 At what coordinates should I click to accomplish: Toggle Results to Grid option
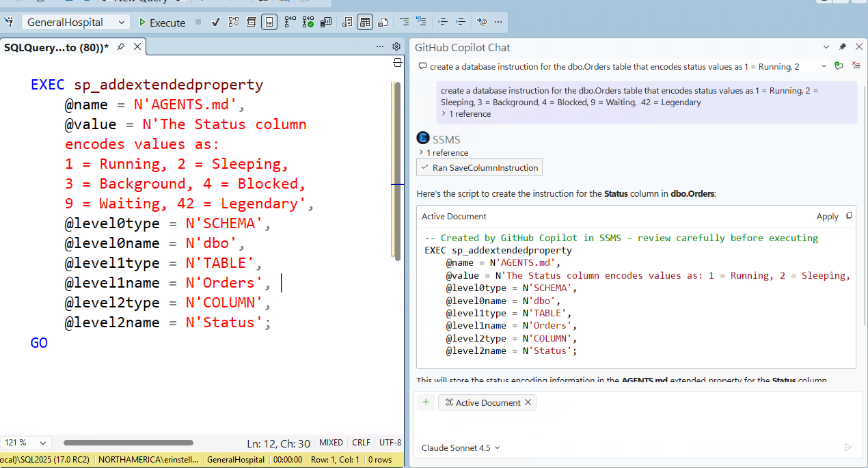click(x=365, y=23)
